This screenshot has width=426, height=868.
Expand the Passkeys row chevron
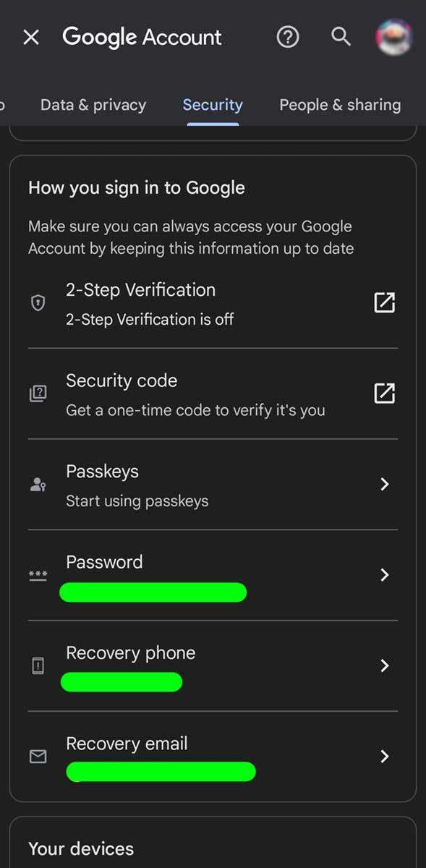384,485
